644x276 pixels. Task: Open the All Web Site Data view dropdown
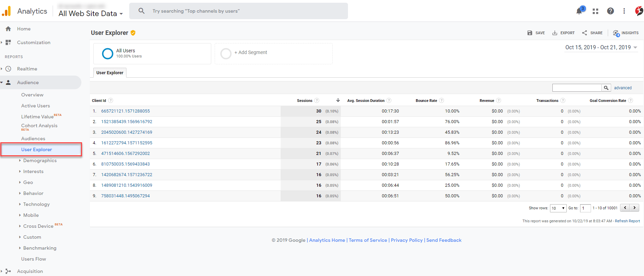pyautogui.click(x=91, y=13)
